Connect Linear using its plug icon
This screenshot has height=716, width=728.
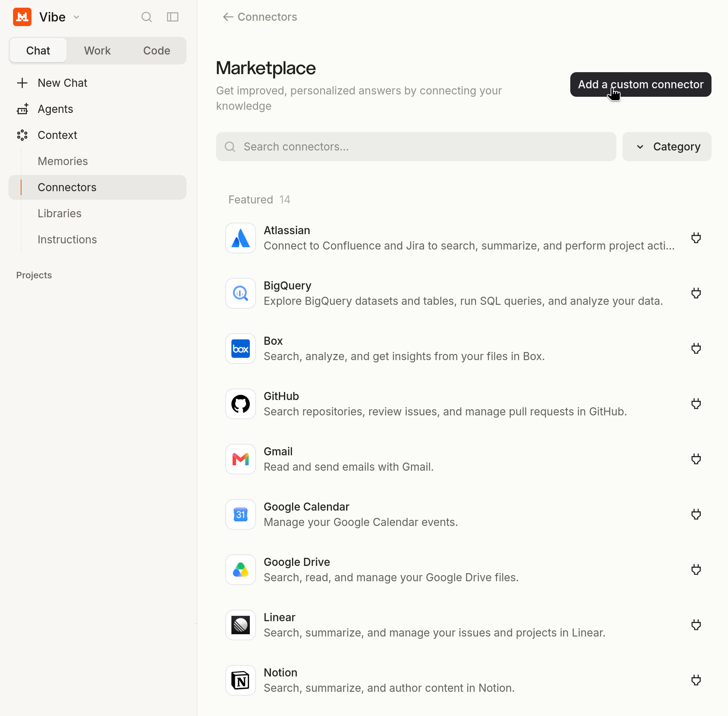click(x=696, y=625)
